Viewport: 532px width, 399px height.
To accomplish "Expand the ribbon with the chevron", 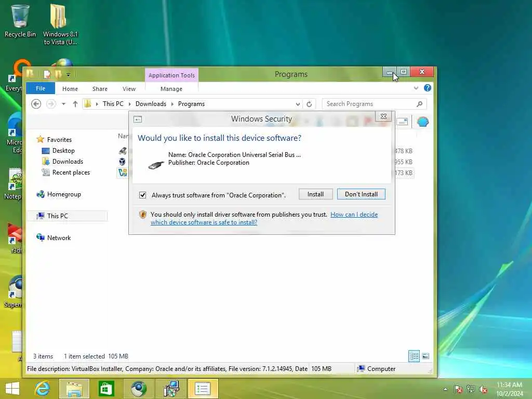I will (416, 88).
